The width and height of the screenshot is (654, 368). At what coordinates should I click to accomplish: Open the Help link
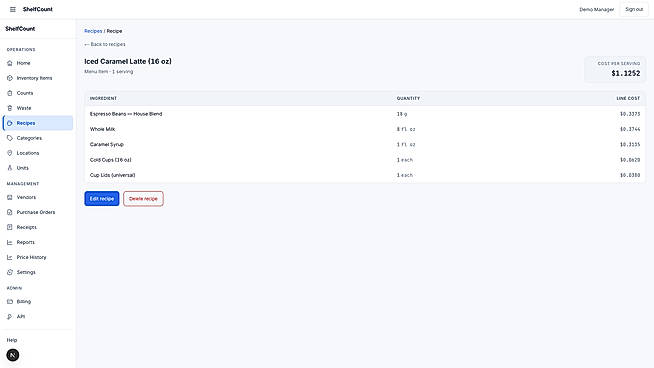coord(12,340)
